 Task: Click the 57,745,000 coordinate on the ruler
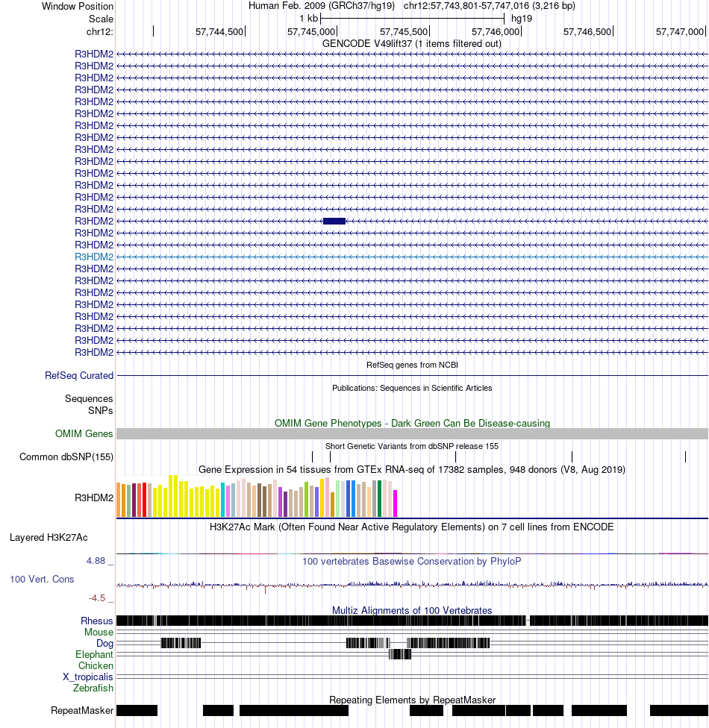(311, 31)
